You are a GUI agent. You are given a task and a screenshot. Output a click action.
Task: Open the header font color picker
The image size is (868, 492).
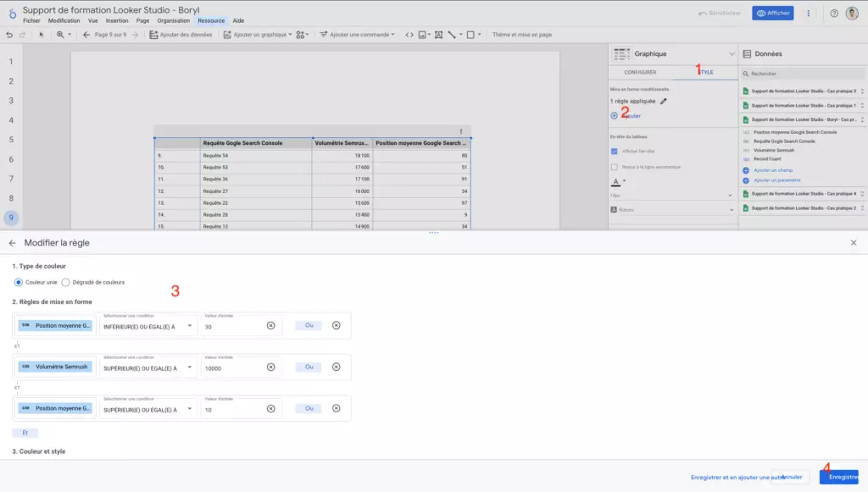click(618, 181)
